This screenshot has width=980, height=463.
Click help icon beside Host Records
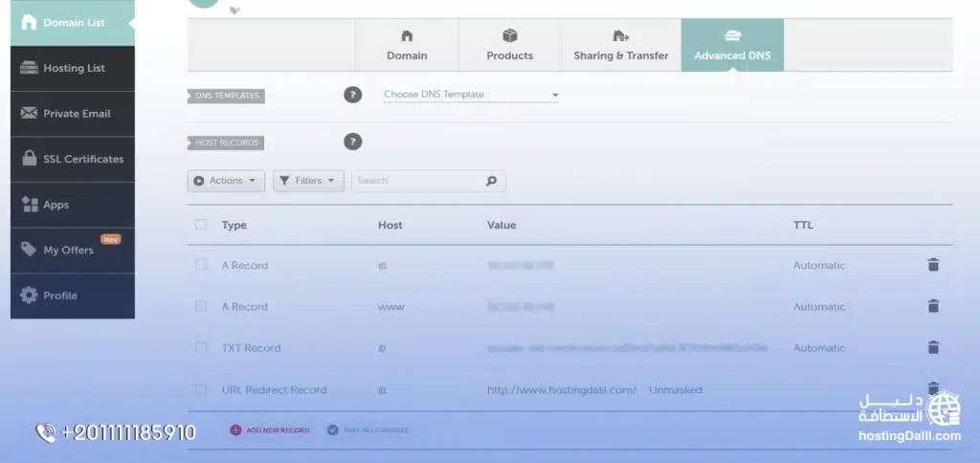point(353,142)
